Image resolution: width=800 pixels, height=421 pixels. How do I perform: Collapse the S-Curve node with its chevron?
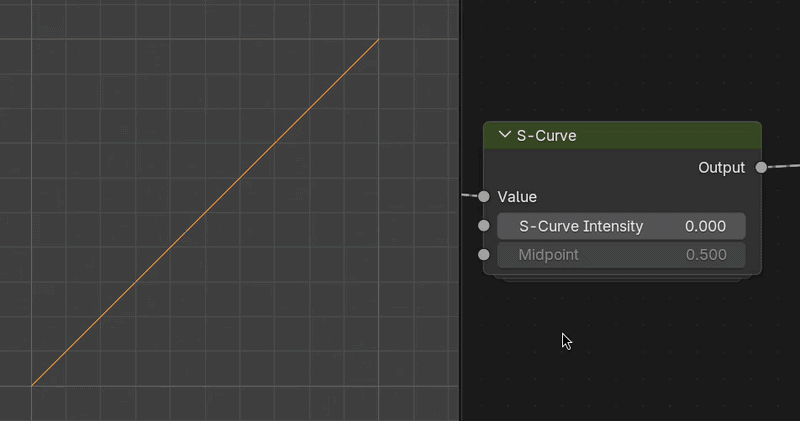[505, 135]
